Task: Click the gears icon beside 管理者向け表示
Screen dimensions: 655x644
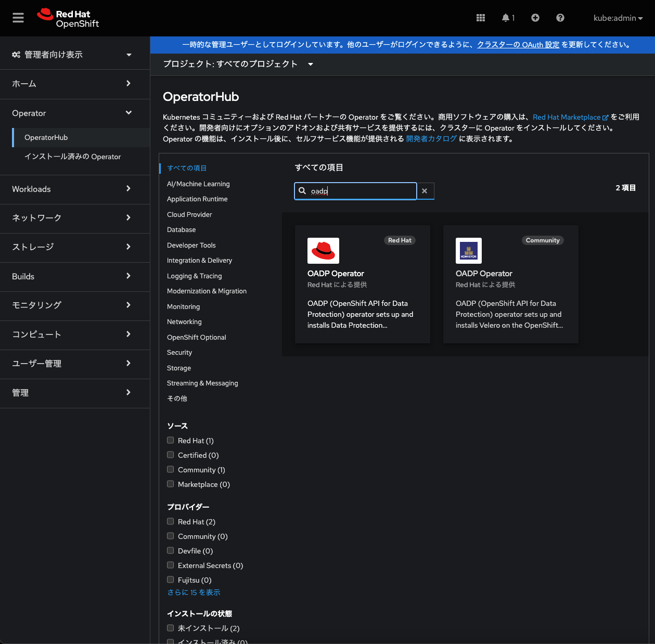Action: (16, 55)
